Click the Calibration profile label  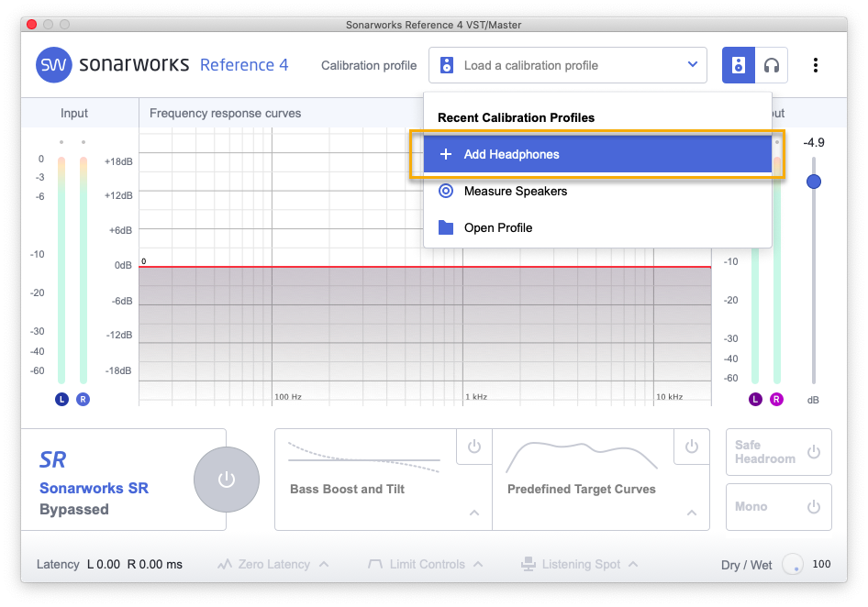[x=369, y=65]
